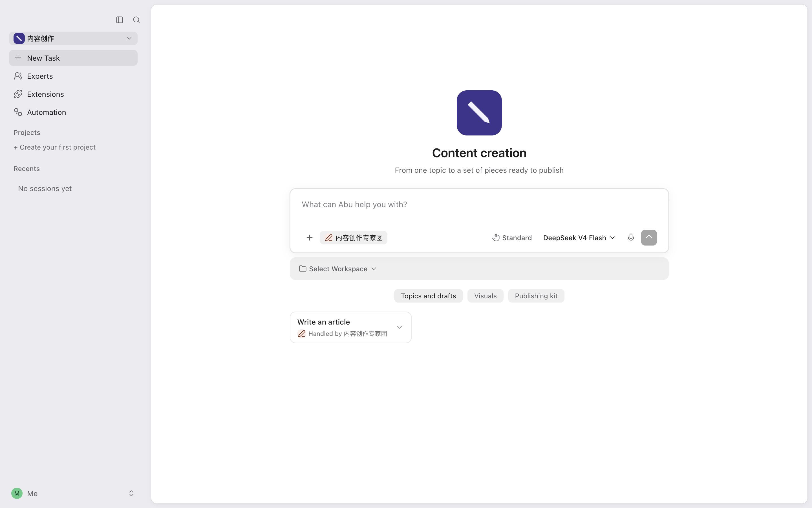Click the Experts people icon in sidebar
This screenshot has height=508, width=812.
pos(18,76)
